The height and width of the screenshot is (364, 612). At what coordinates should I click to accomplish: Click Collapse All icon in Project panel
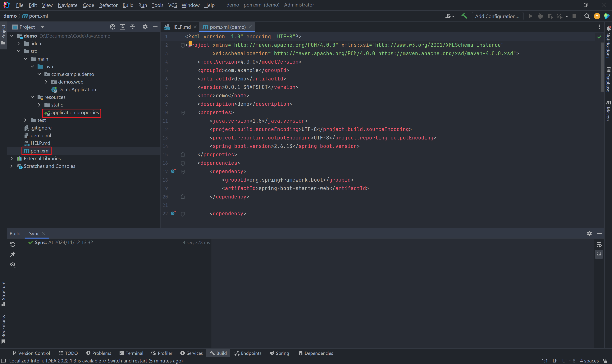pos(133,27)
